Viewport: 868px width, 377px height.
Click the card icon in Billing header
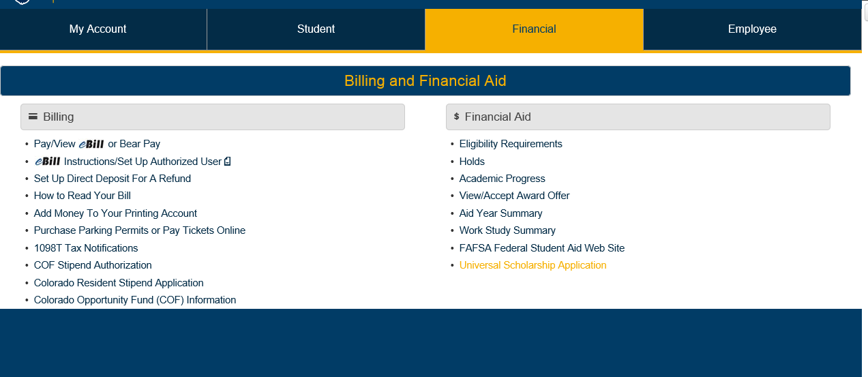point(33,117)
